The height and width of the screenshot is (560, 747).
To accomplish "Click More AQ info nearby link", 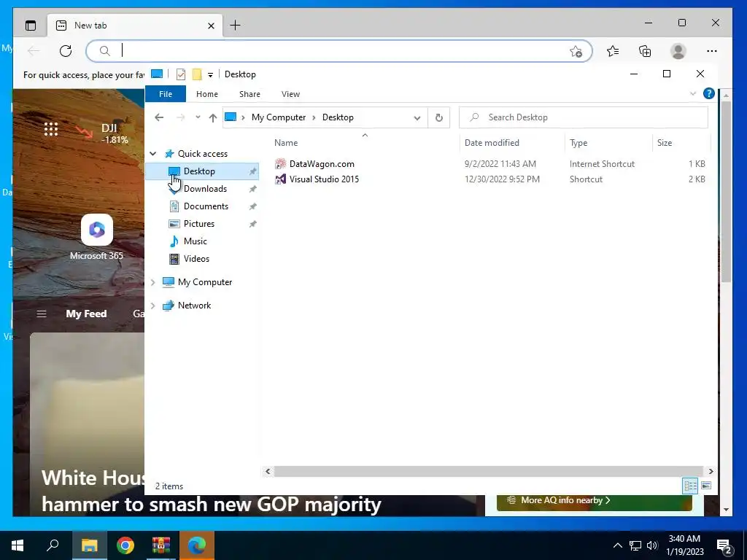I will tap(565, 500).
